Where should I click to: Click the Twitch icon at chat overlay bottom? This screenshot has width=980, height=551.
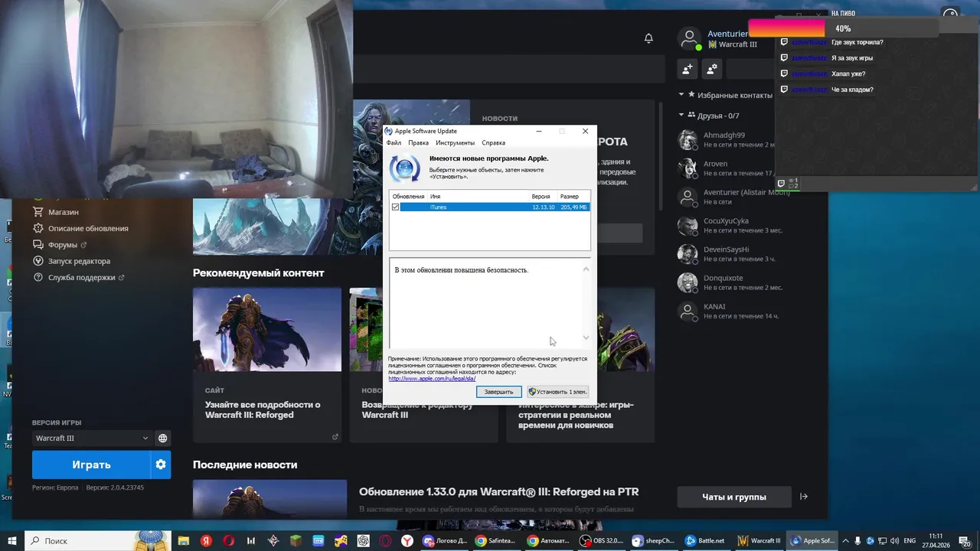pos(782,183)
